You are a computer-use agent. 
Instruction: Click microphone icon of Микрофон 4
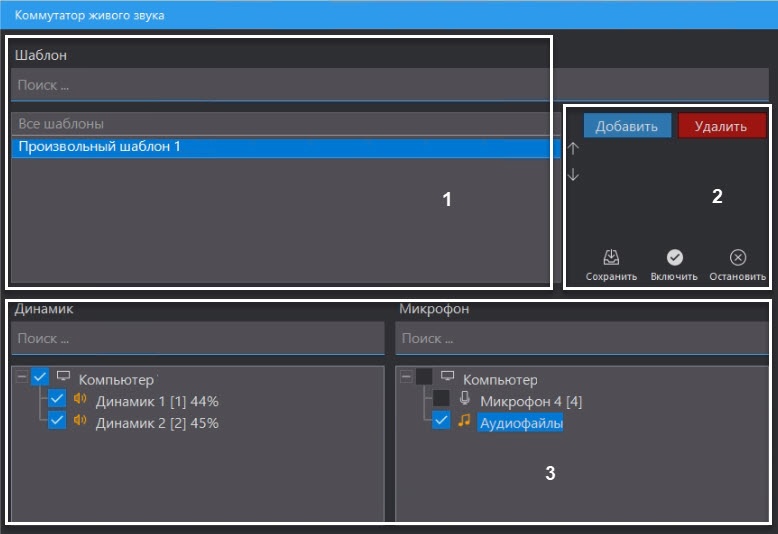click(464, 400)
